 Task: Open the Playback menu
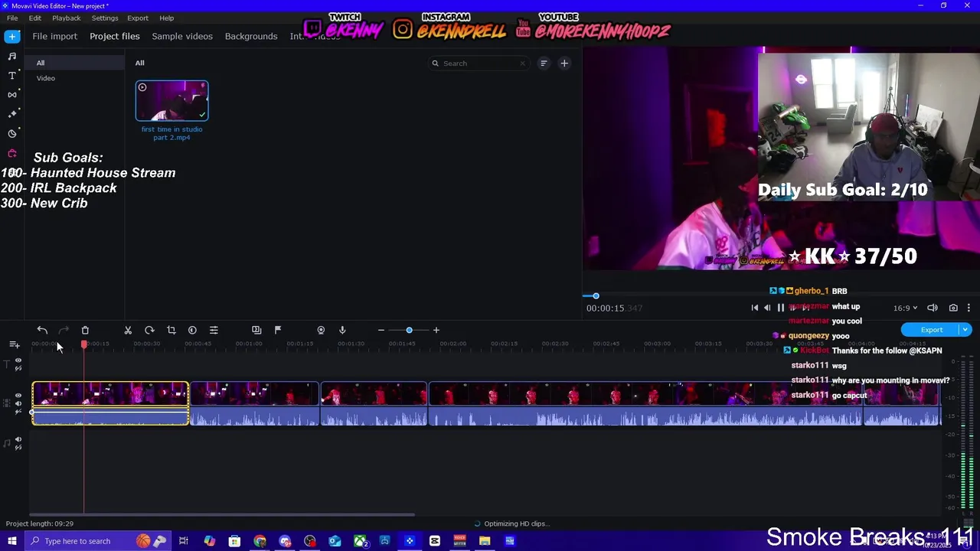pyautogui.click(x=67, y=18)
